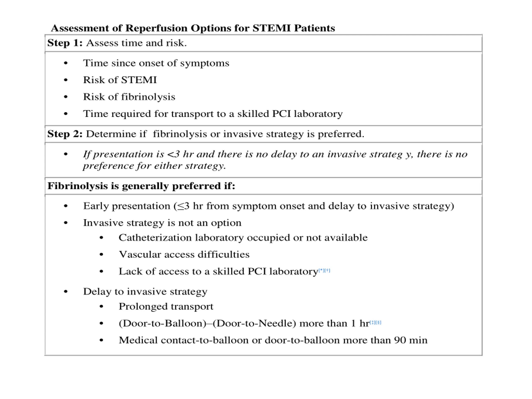Open the double-dagger footnote after '1 hr'

[x=372, y=322]
